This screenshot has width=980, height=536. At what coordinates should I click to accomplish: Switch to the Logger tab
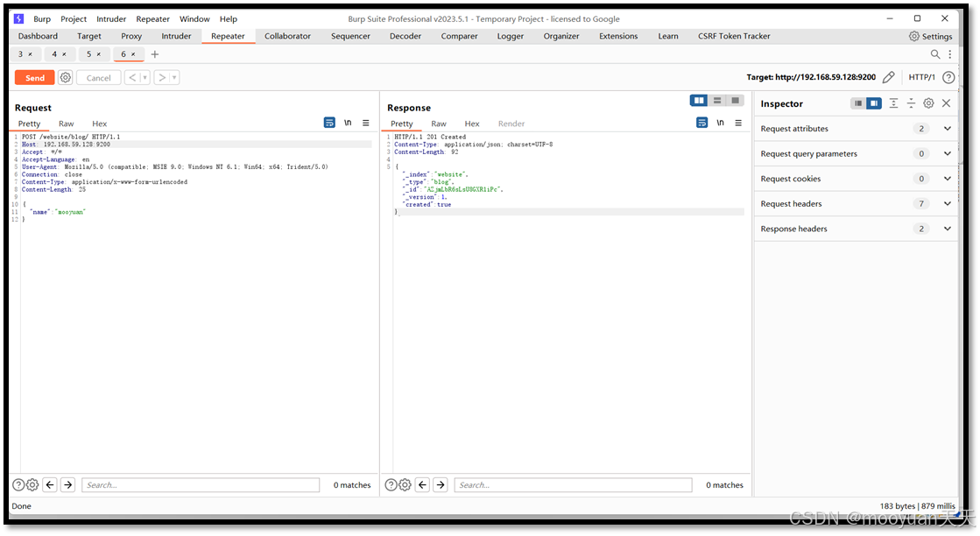coord(510,36)
